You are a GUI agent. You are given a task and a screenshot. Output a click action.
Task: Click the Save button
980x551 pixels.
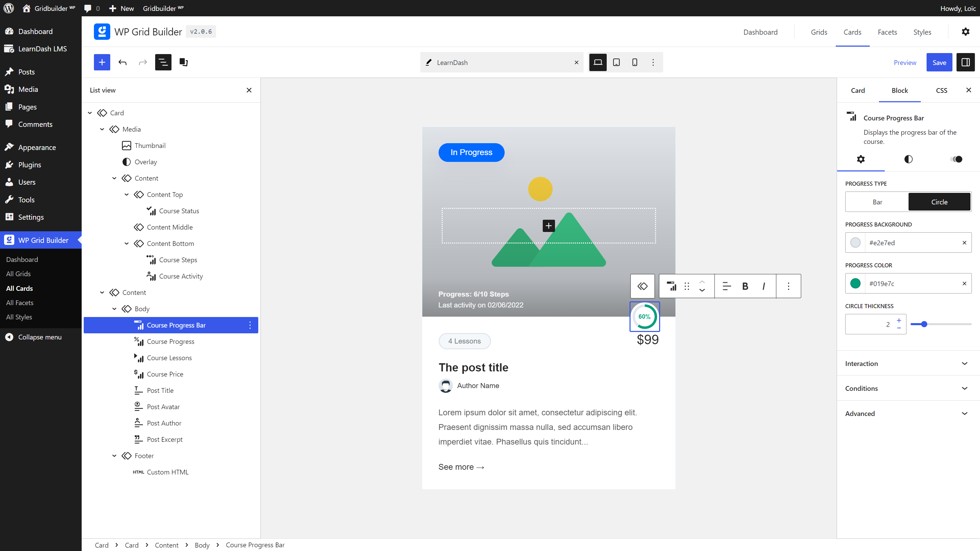pyautogui.click(x=939, y=62)
